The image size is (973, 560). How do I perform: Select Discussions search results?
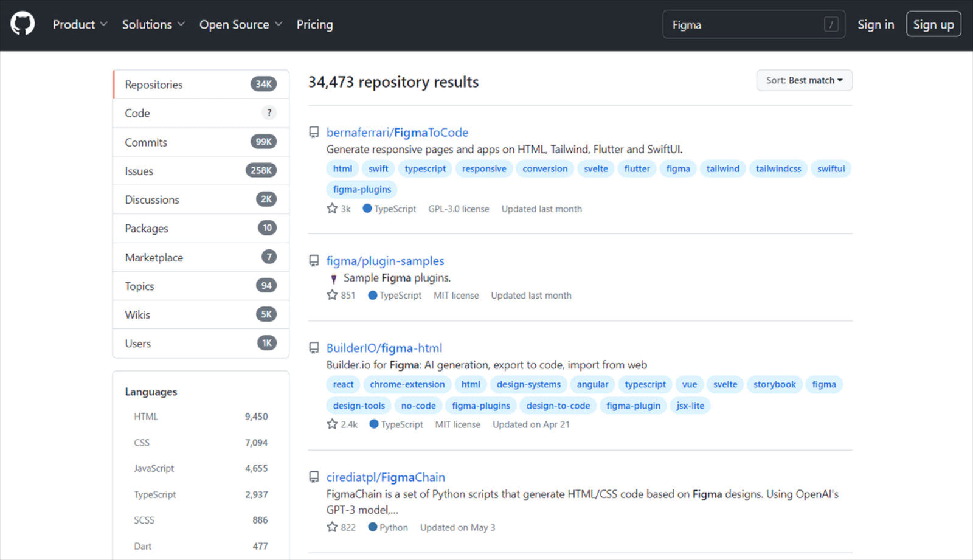(201, 199)
